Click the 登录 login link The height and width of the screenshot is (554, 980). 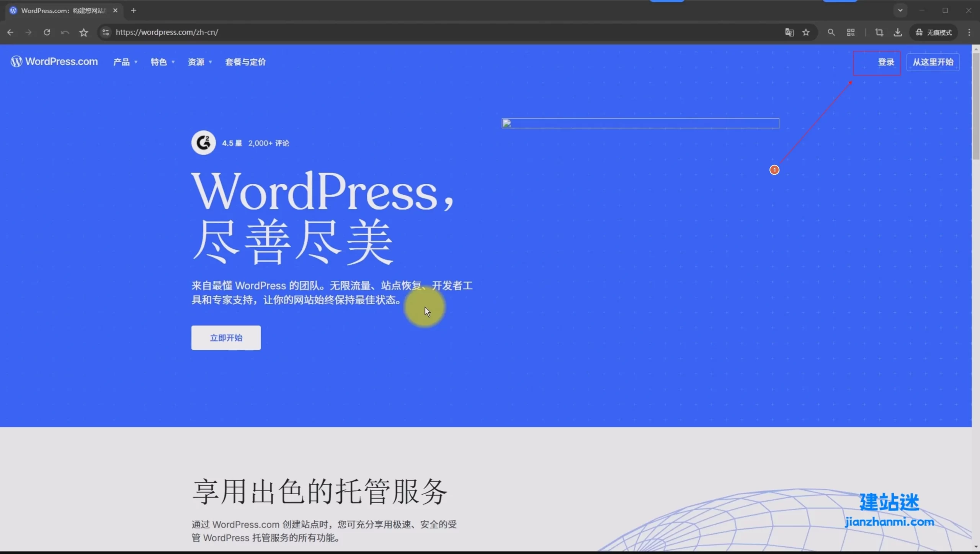(885, 62)
